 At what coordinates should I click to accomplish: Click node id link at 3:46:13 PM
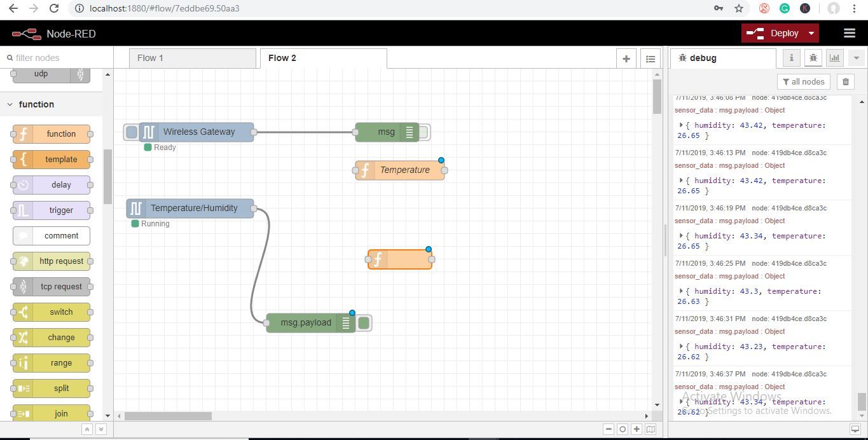pyautogui.click(x=789, y=153)
